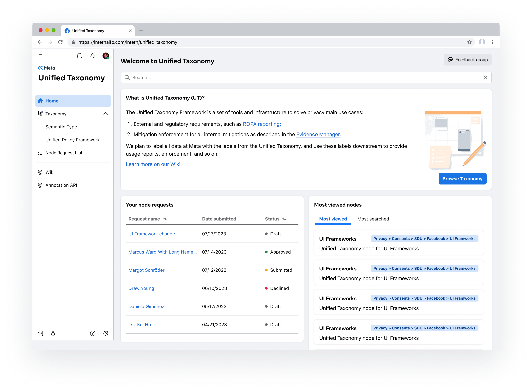
Task: Click the browser address bar URL
Action: point(128,42)
